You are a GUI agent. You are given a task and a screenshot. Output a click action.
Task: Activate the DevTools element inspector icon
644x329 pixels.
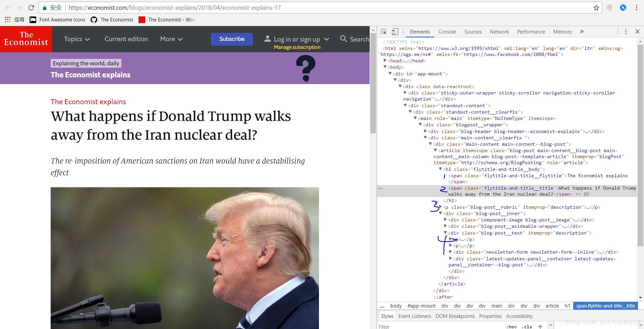pyautogui.click(x=384, y=32)
